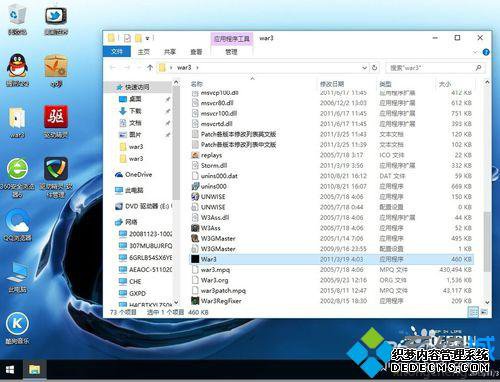The height and width of the screenshot is (382, 500).
Task: Open the quick access toolbar customize dropdown
Action: tap(147, 38)
